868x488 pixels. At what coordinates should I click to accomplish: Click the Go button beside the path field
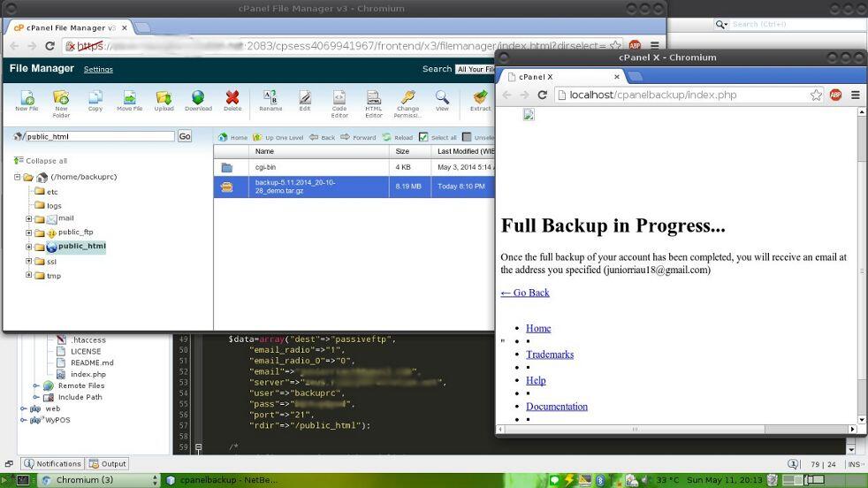pos(185,136)
